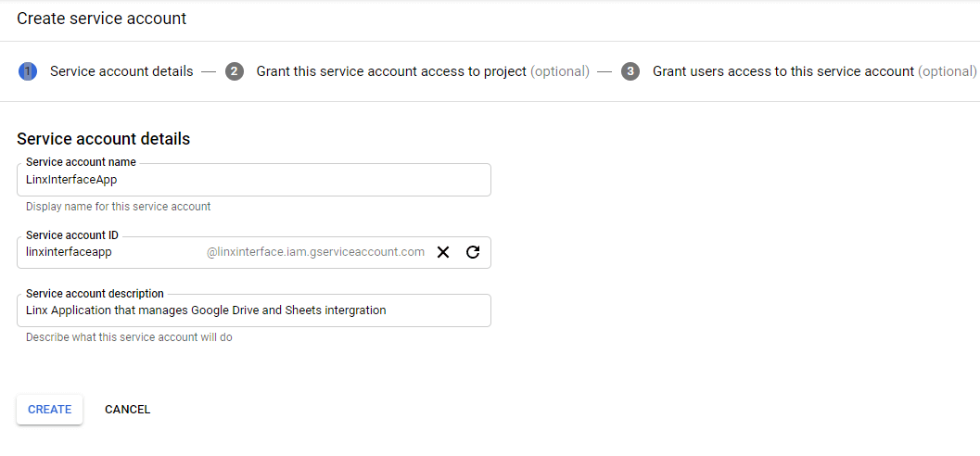Select step 2 circle in the stepper
The height and width of the screenshot is (456, 980).
235,71
